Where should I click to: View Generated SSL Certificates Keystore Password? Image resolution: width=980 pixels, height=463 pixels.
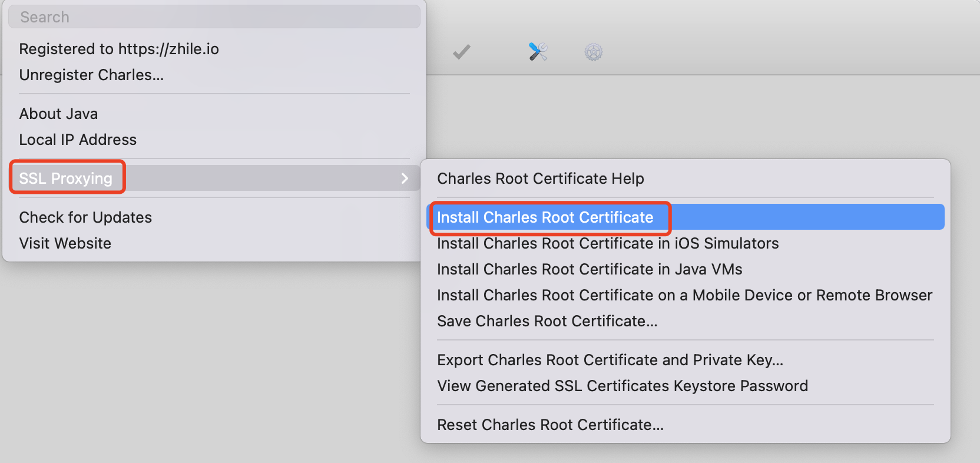click(622, 386)
